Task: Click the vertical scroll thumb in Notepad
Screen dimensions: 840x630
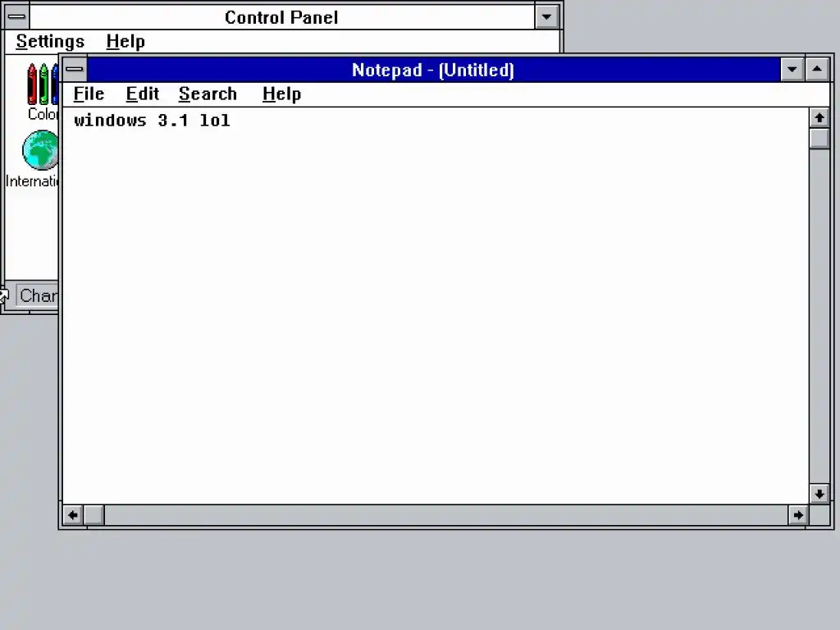Action: (819, 138)
